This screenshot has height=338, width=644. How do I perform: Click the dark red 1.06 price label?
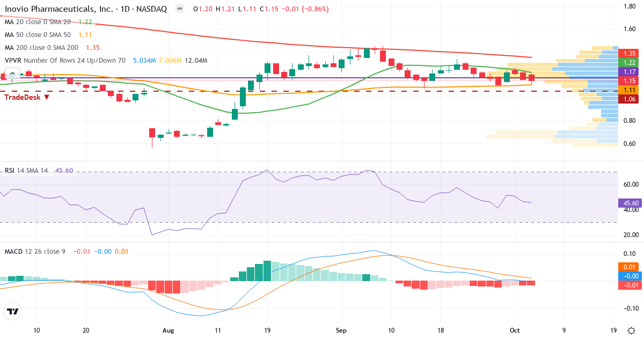pyautogui.click(x=630, y=99)
